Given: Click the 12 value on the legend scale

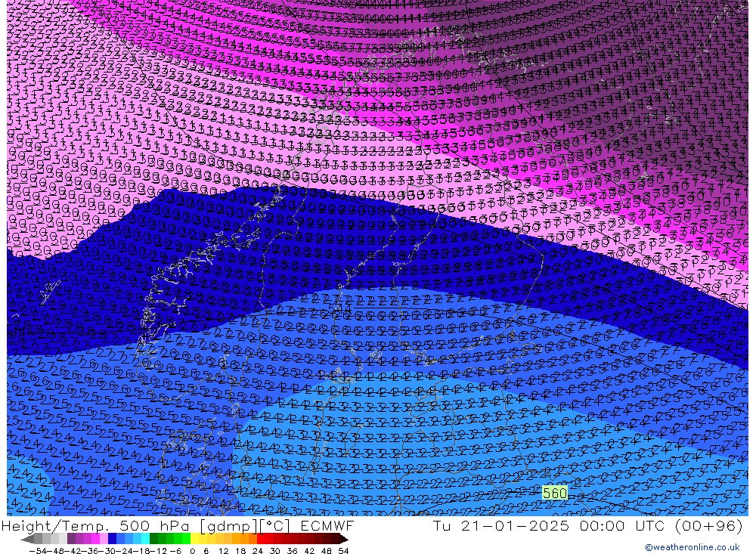Looking at the screenshot, I should point(223,551).
